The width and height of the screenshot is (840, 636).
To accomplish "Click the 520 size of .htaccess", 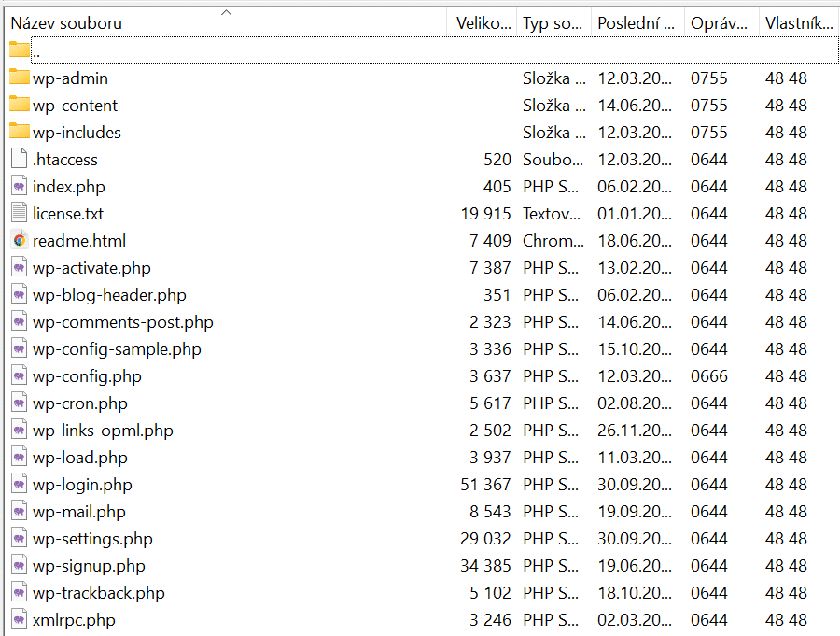I will coord(497,160).
